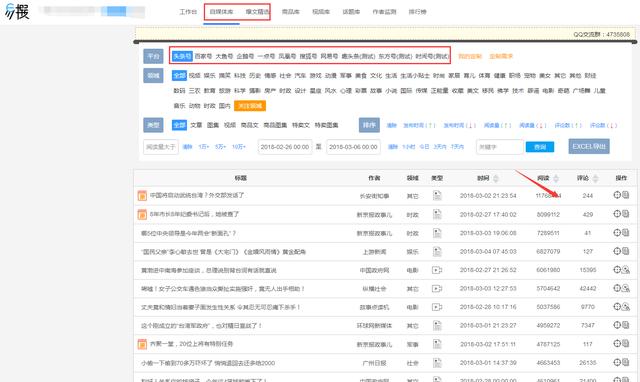
Task: Sort the table by the 时间 column arrows
Action: point(496,178)
